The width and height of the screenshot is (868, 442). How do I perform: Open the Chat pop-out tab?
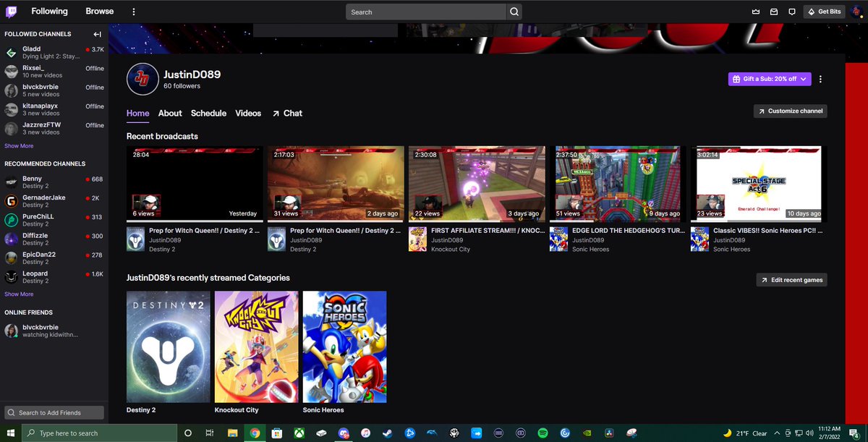pos(287,113)
